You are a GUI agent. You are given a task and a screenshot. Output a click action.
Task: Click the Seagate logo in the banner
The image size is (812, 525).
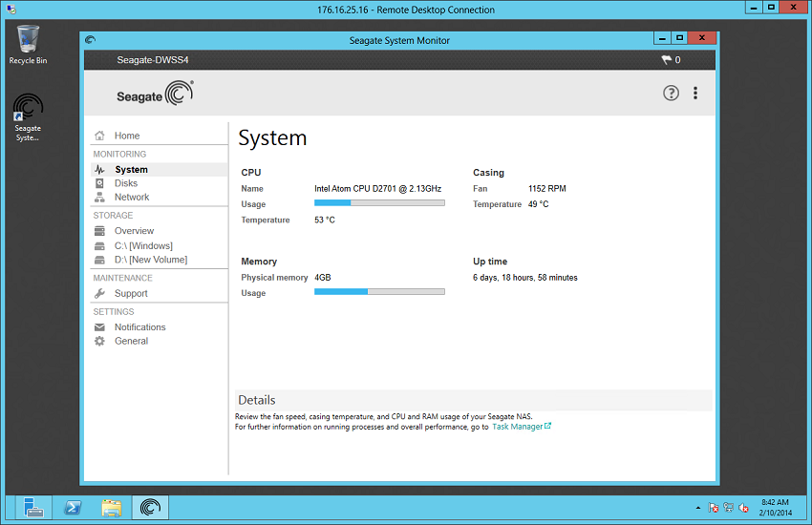[155, 94]
